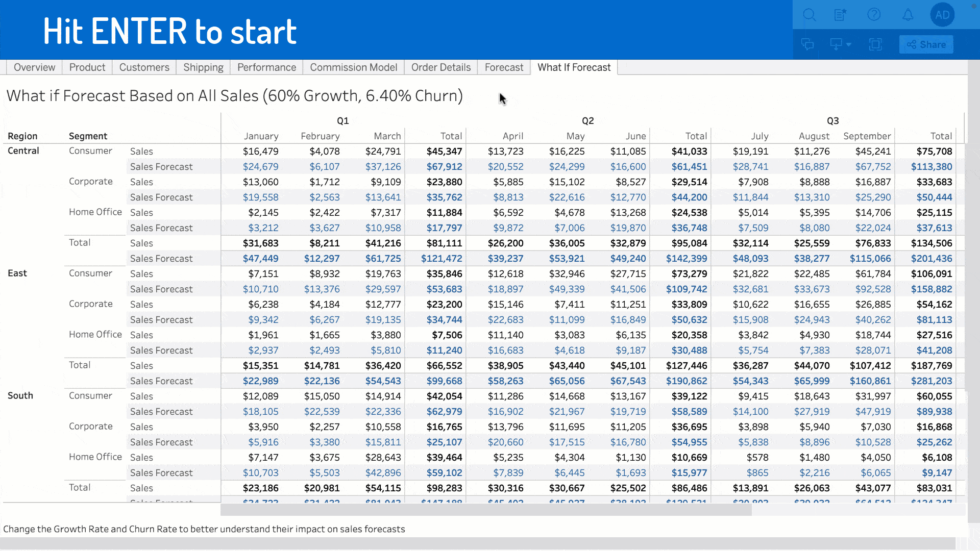Click the user profile icon AD
The height and width of the screenshot is (551, 980).
point(942,14)
